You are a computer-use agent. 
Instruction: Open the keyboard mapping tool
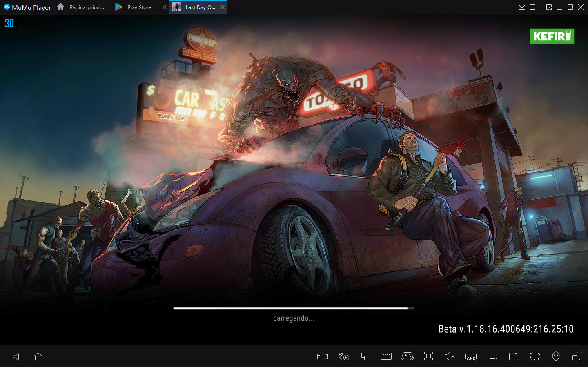[x=387, y=356]
